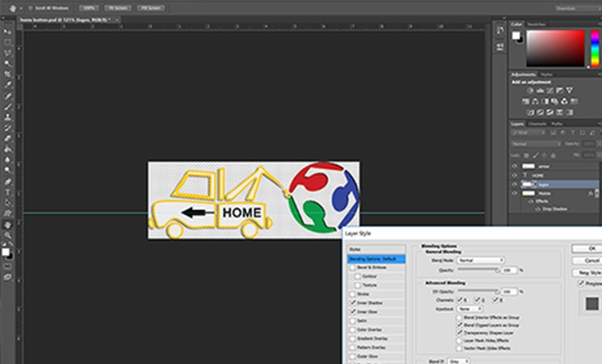Image resolution: width=602 pixels, height=364 pixels.
Task: Open layer blending mode dropdown in Layers panel
Action: tap(536, 144)
